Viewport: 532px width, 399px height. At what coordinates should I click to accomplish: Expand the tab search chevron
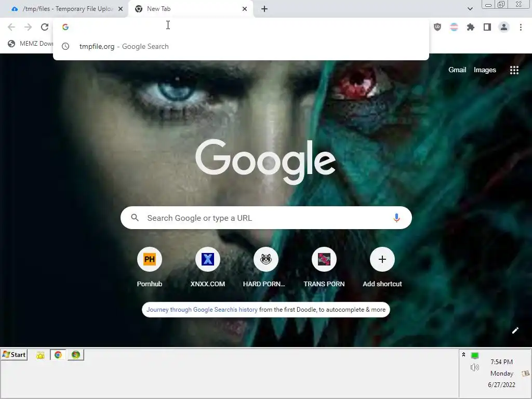pos(470,9)
